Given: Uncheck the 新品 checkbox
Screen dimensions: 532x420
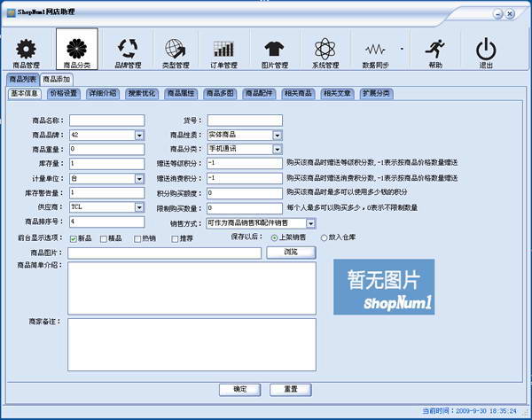Looking at the screenshot, I should click(74, 238).
